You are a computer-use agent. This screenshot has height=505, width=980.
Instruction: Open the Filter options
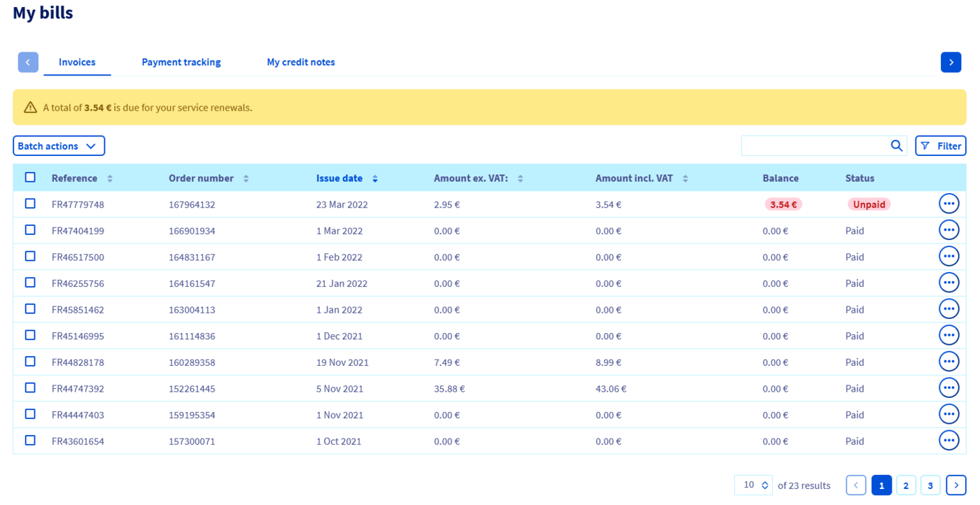pos(940,145)
